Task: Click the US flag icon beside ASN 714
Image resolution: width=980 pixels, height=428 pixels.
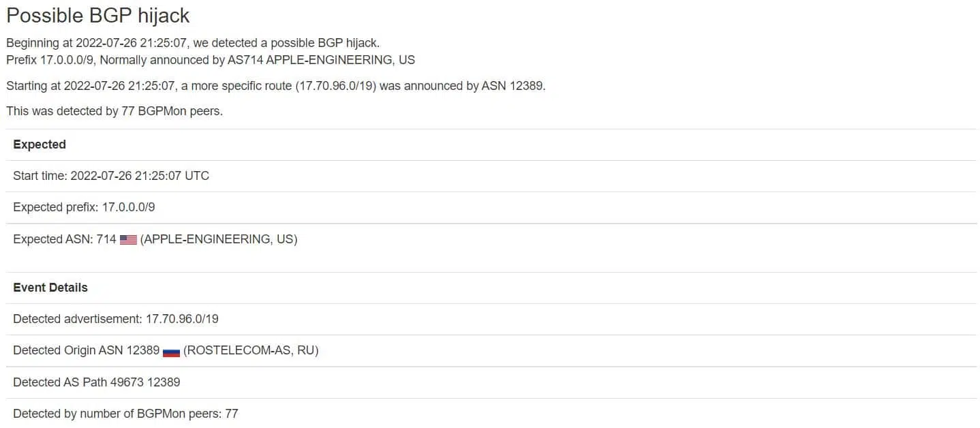Action: tap(128, 240)
